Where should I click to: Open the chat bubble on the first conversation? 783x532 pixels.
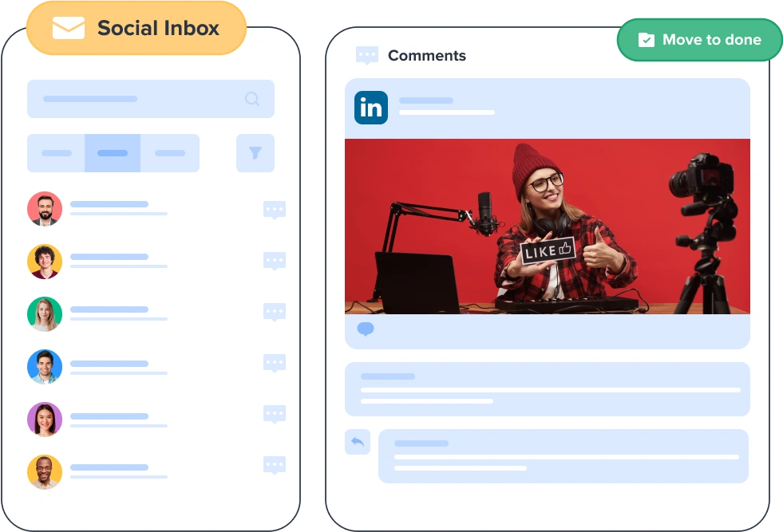tap(275, 210)
